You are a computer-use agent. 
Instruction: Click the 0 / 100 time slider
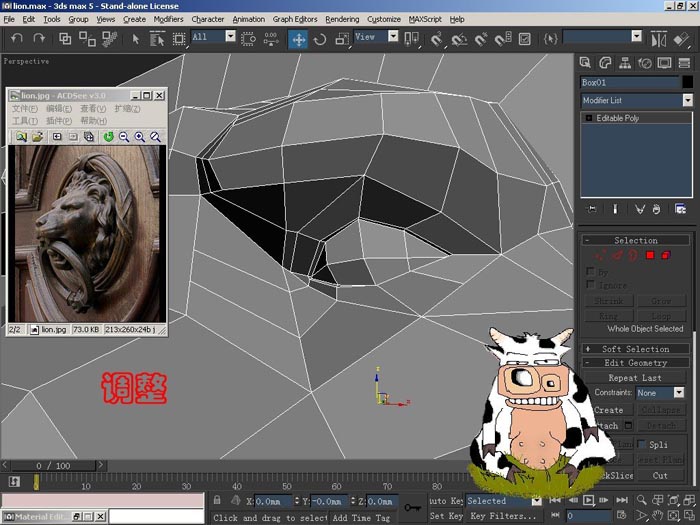coord(53,466)
